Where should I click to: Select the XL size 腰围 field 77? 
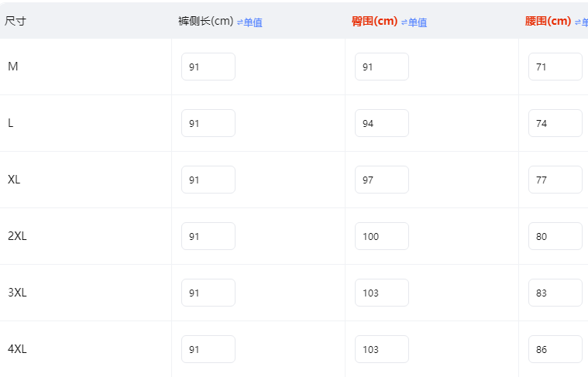(555, 180)
